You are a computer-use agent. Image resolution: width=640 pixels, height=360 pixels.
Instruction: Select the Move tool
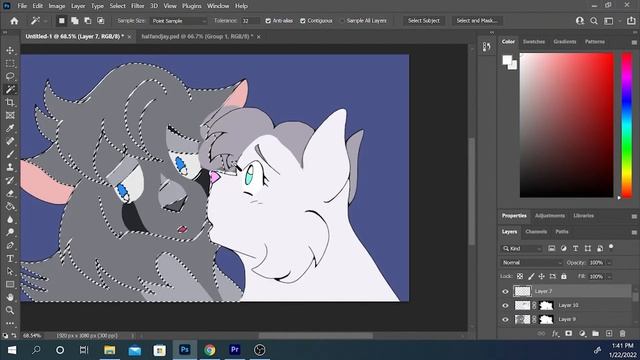click(10, 50)
